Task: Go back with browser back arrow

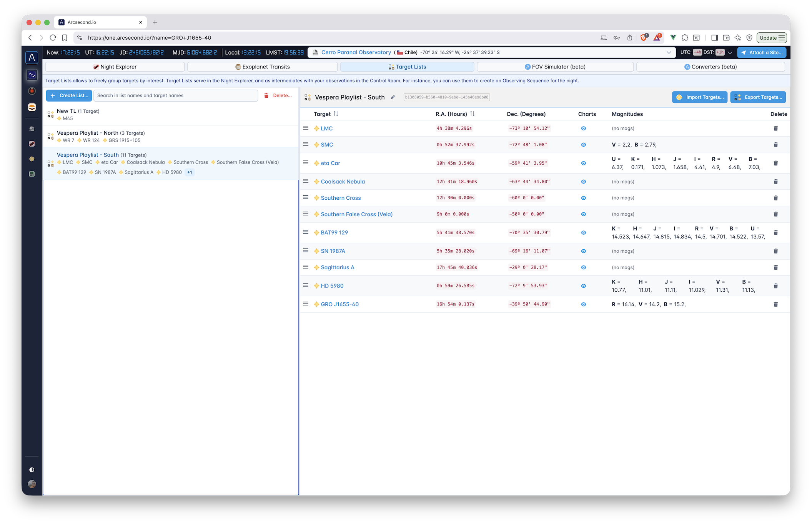Action: point(30,38)
